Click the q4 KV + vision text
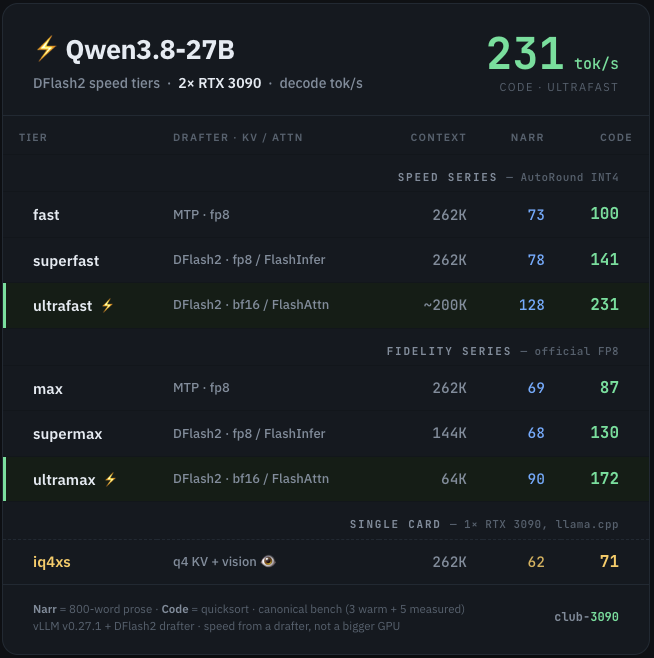 (x=215, y=561)
